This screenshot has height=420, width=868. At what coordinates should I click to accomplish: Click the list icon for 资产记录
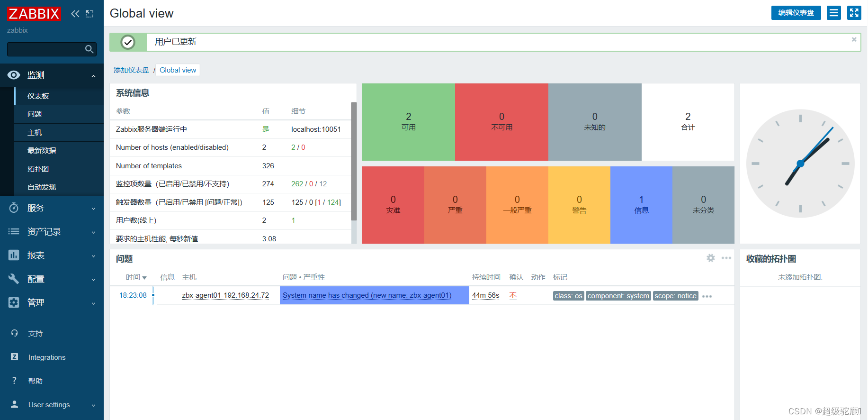[x=14, y=231]
